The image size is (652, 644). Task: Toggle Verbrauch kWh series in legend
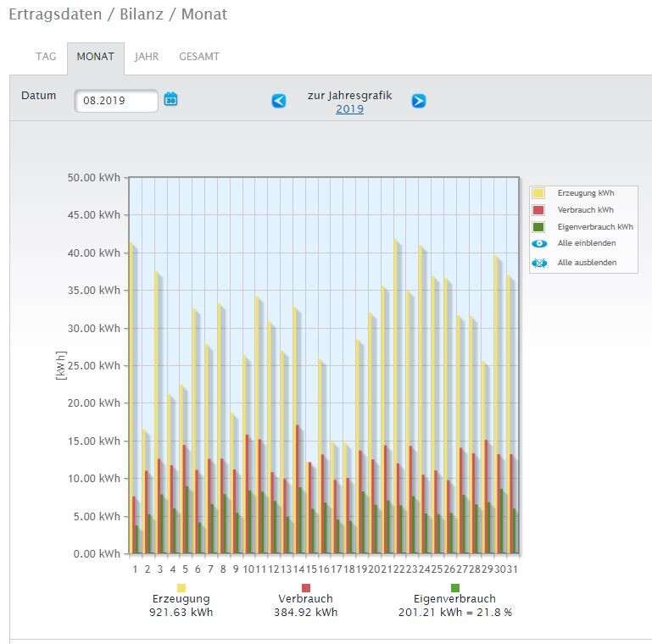[x=539, y=210]
